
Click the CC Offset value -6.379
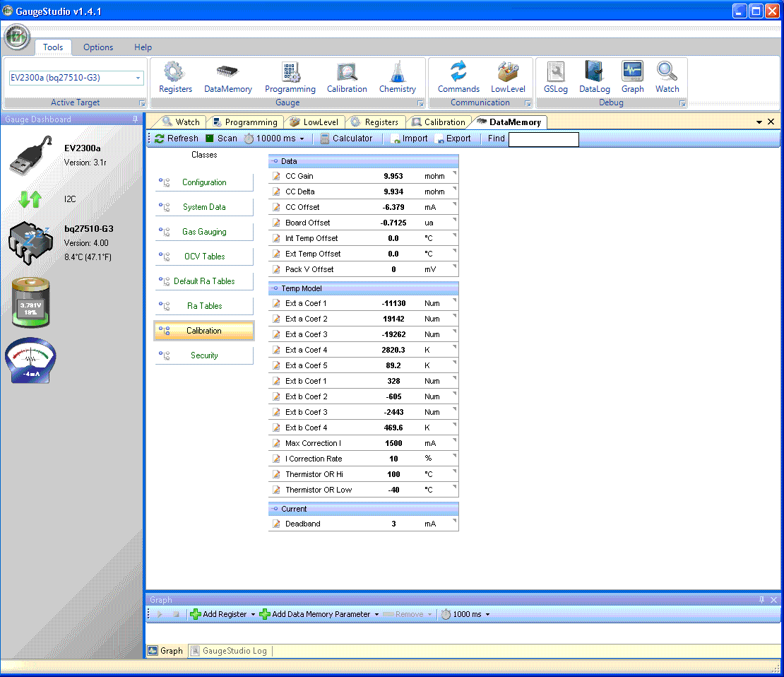coord(393,207)
